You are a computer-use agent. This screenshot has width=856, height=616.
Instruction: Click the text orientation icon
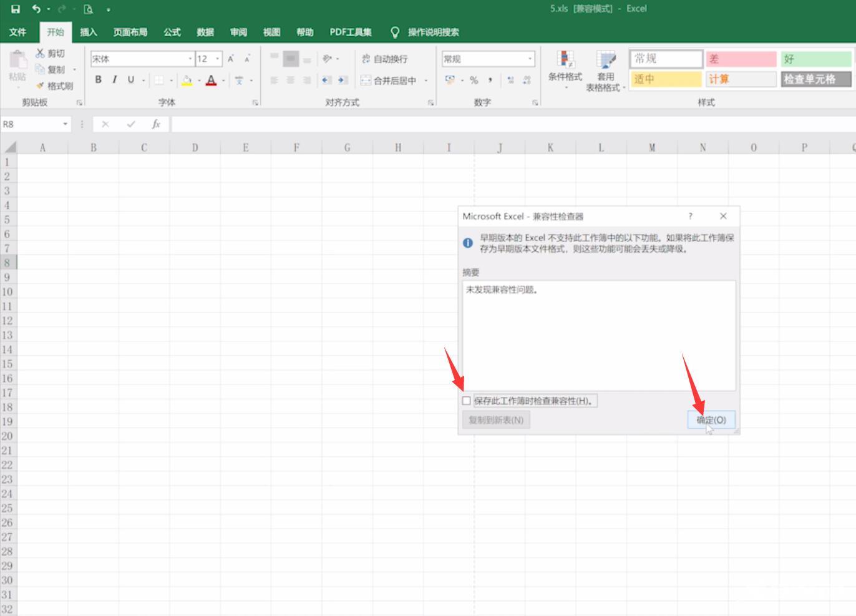[327, 59]
